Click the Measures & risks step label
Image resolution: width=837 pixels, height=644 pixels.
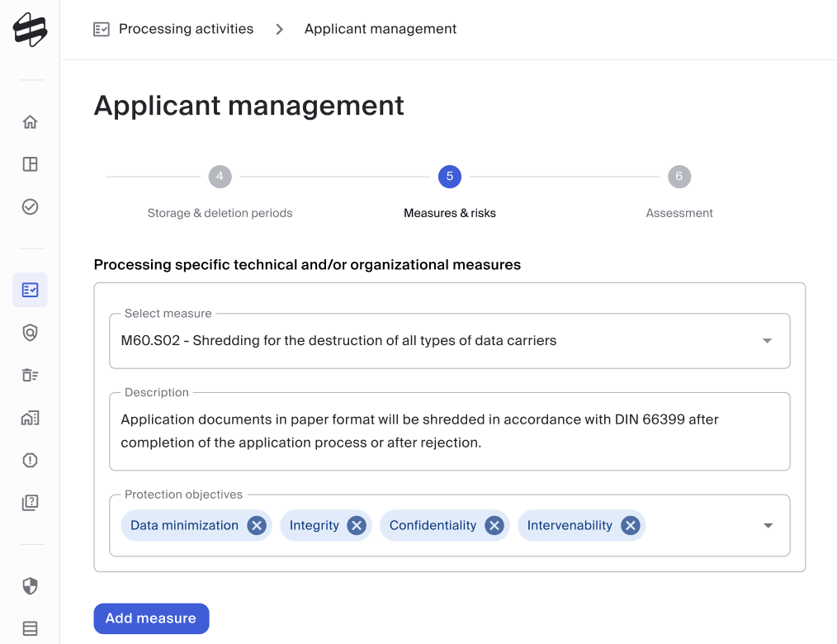tap(450, 213)
